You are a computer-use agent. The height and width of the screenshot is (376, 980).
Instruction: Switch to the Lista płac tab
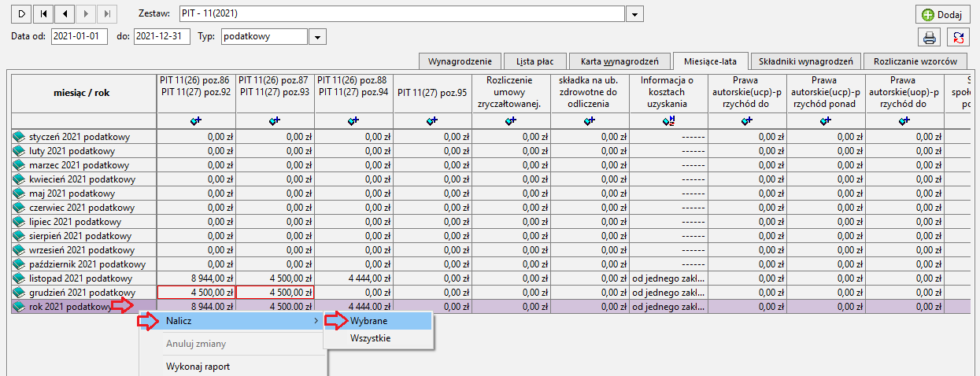[x=534, y=61]
